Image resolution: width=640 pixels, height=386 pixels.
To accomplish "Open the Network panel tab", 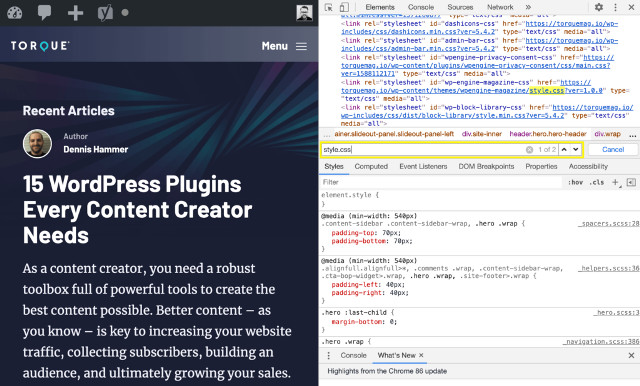I will pos(500,7).
